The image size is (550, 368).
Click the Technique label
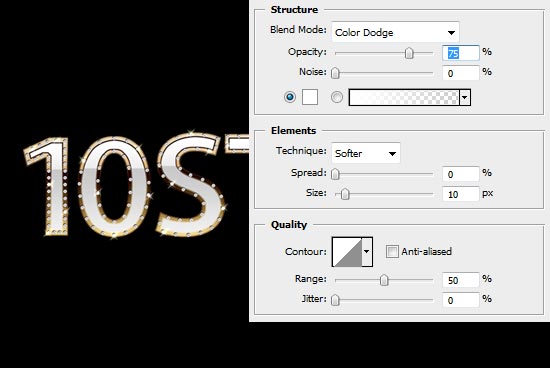(301, 151)
